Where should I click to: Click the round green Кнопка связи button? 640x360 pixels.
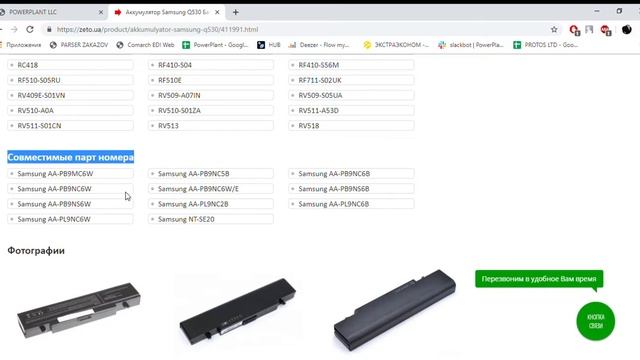pyautogui.click(x=596, y=321)
